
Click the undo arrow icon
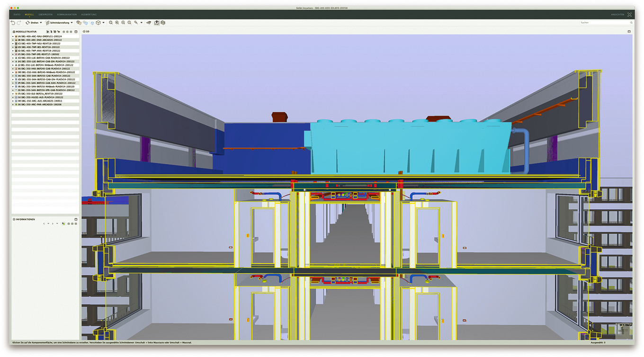tap(13, 23)
